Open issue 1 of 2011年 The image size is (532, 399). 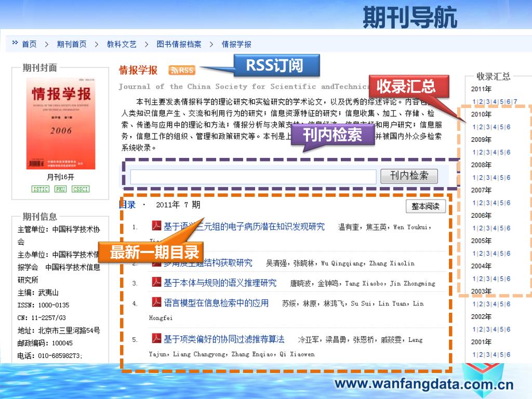pos(474,102)
